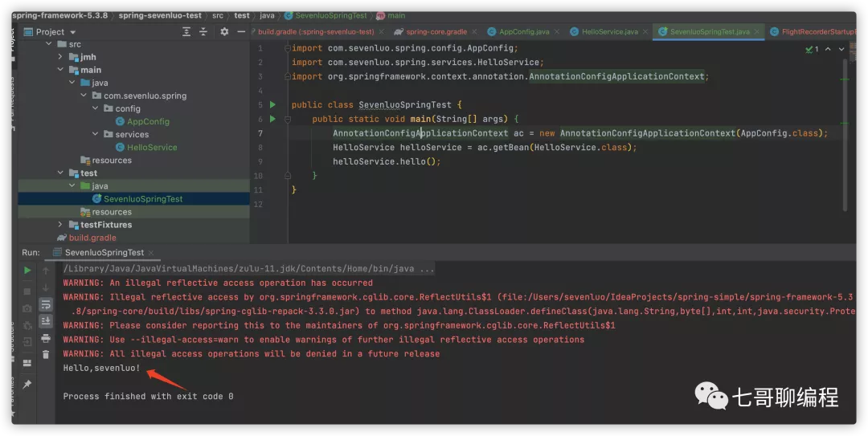This screenshot has width=868, height=436.
Task: Collapse the main folder in project tree
Action: [x=60, y=70]
